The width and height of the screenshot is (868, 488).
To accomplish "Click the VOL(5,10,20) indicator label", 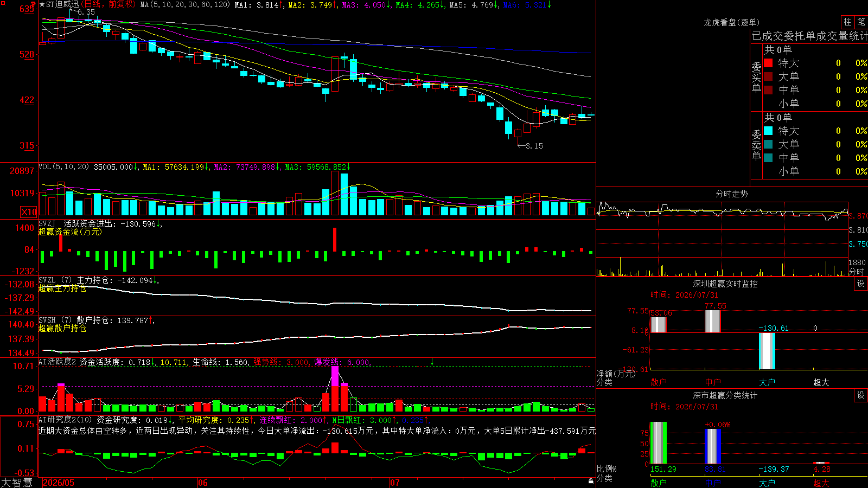I will [x=64, y=167].
